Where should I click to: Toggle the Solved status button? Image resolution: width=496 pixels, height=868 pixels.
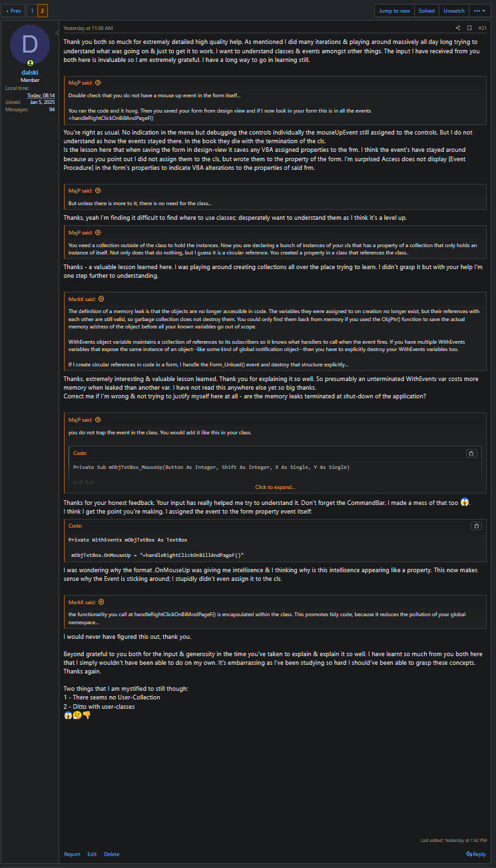tap(427, 11)
